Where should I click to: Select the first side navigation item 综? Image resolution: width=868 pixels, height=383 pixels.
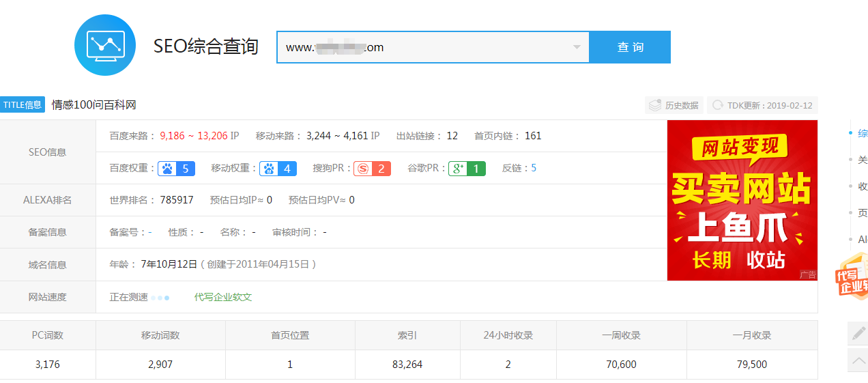863,133
